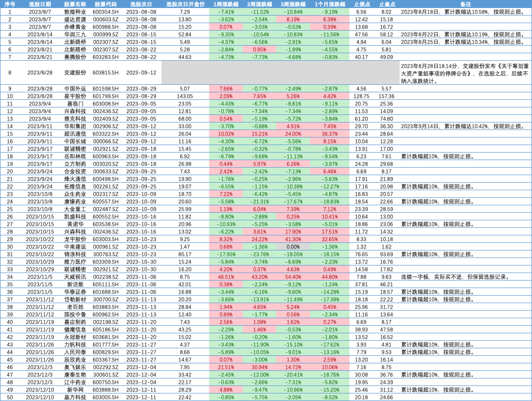Select stock code 600354.SH
Screen dimensions: 532x401
click(x=105, y=12)
